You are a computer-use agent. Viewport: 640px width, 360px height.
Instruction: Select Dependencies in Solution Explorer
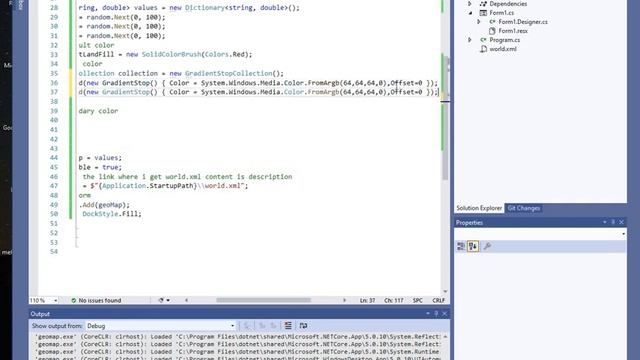click(x=508, y=4)
